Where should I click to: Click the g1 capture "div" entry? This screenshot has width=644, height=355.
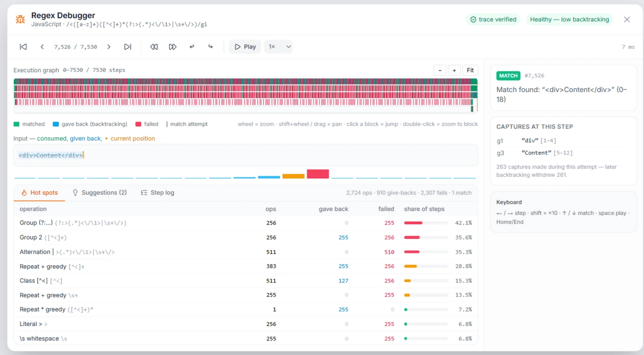pyautogui.click(x=563, y=141)
